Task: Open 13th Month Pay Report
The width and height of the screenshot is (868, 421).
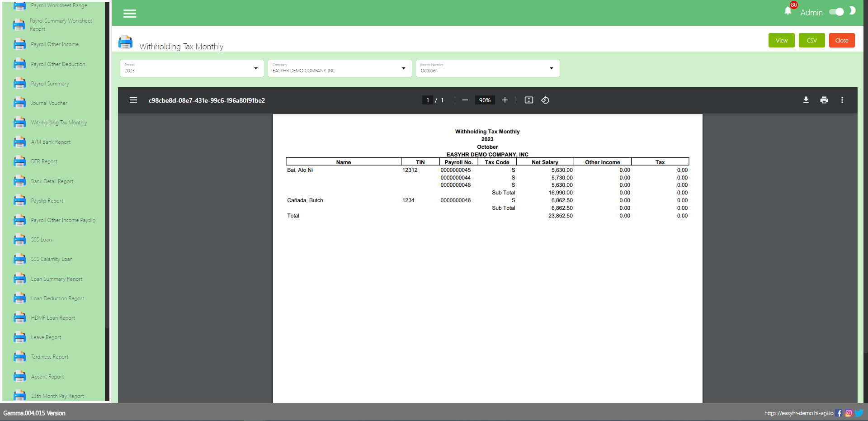Action: 57,396
